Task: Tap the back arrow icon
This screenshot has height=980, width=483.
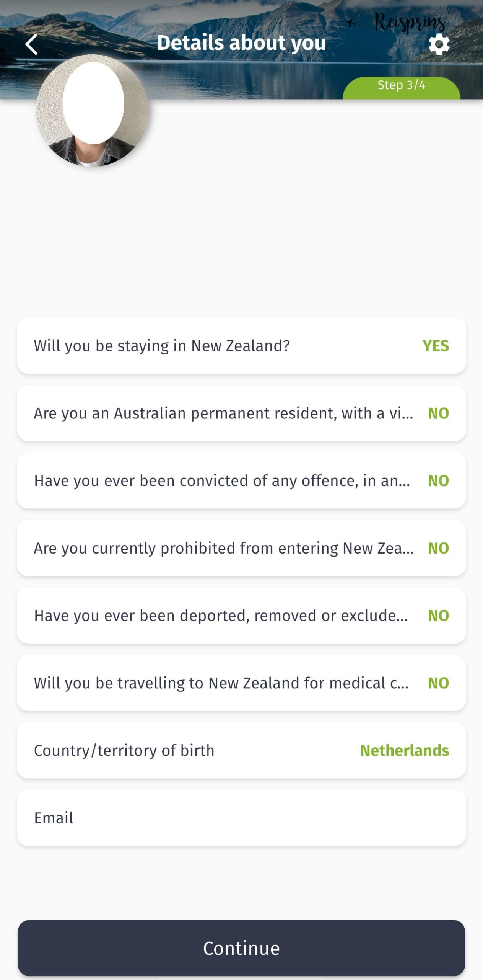Action: [32, 44]
